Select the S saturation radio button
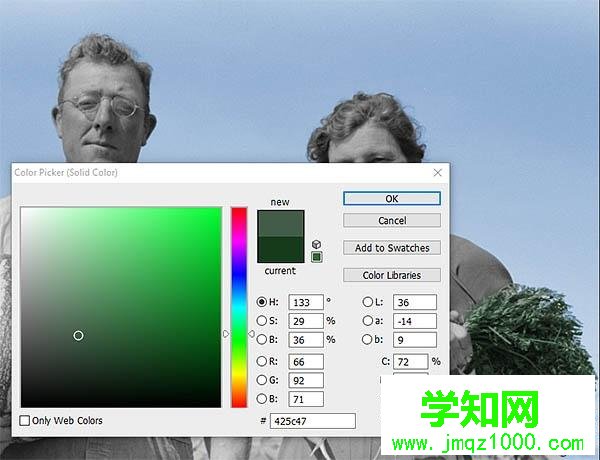Screen dimensions: 600x460 [x=262, y=321]
